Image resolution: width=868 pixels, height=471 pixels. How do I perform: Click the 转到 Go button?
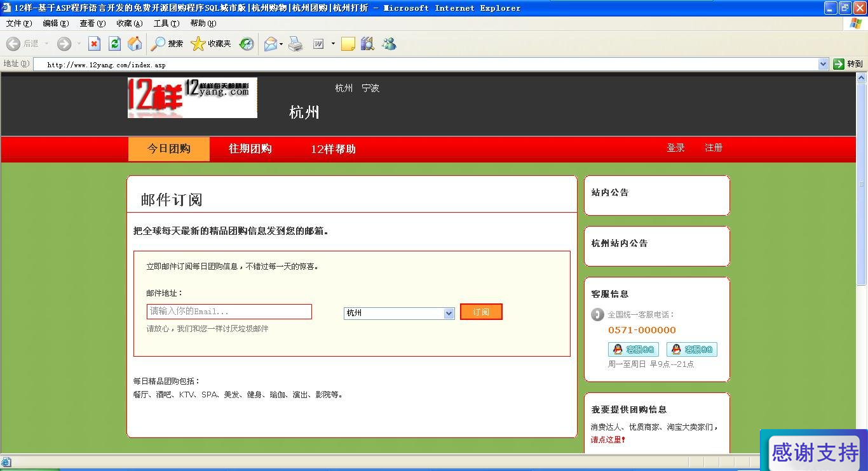(x=848, y=63)
